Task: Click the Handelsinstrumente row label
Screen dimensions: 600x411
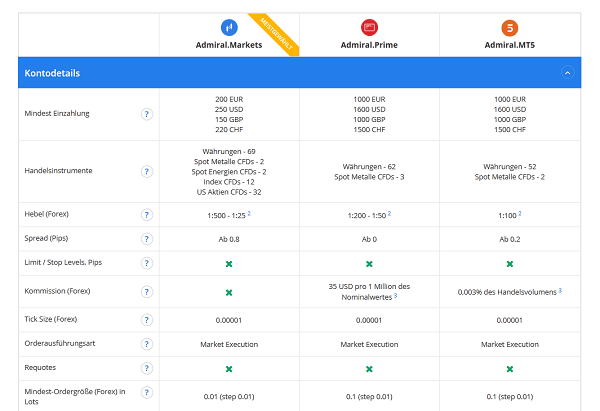Action: click(58, 171)
